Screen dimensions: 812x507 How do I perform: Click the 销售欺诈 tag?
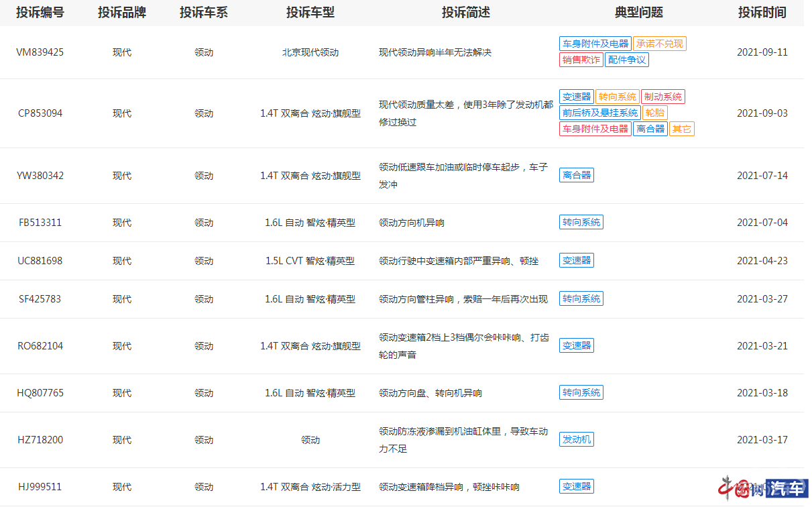tap(581, 60)
